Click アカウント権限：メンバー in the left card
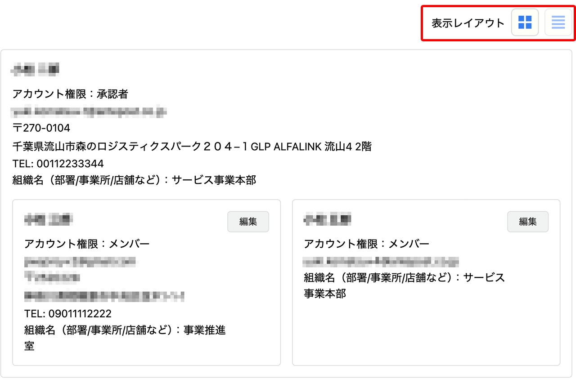Viewport: 576px width, 392px height. coord(87,244)
